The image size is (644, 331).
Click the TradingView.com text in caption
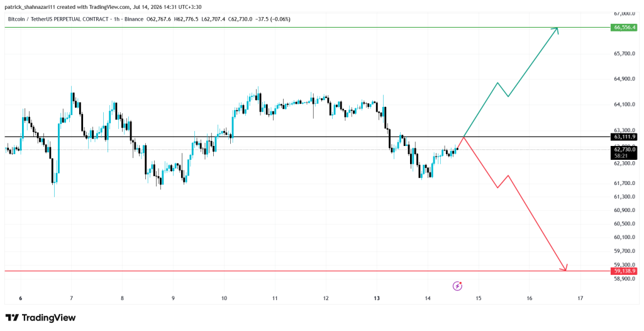pos(109,7)
